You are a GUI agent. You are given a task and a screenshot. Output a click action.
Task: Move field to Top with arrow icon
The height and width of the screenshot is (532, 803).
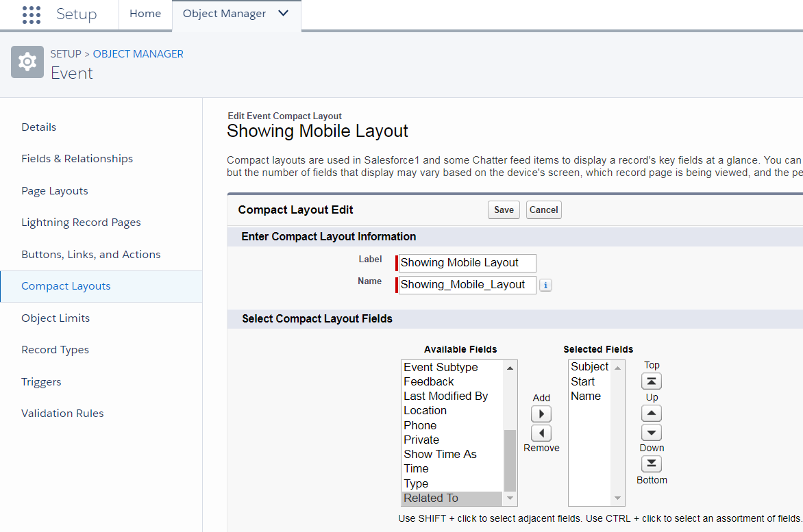point(651,381)
